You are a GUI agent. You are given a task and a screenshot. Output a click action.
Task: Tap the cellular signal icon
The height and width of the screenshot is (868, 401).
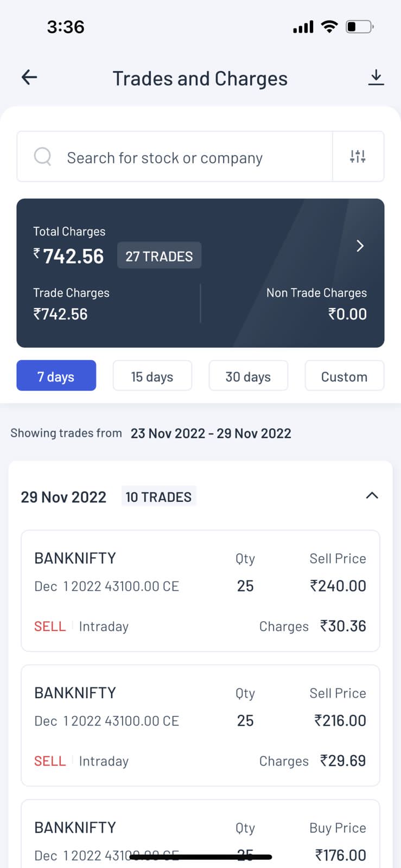click(x=303, y=27)
